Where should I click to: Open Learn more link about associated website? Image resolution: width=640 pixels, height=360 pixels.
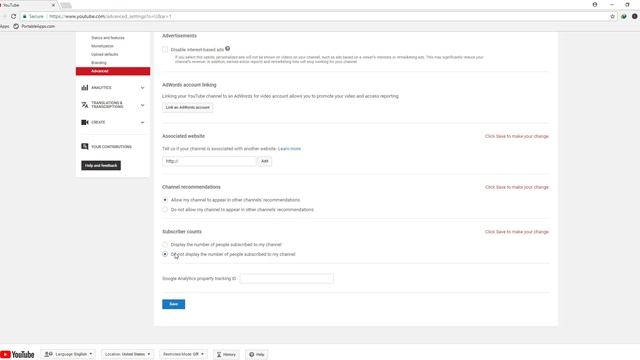click(x=289, y=149)
